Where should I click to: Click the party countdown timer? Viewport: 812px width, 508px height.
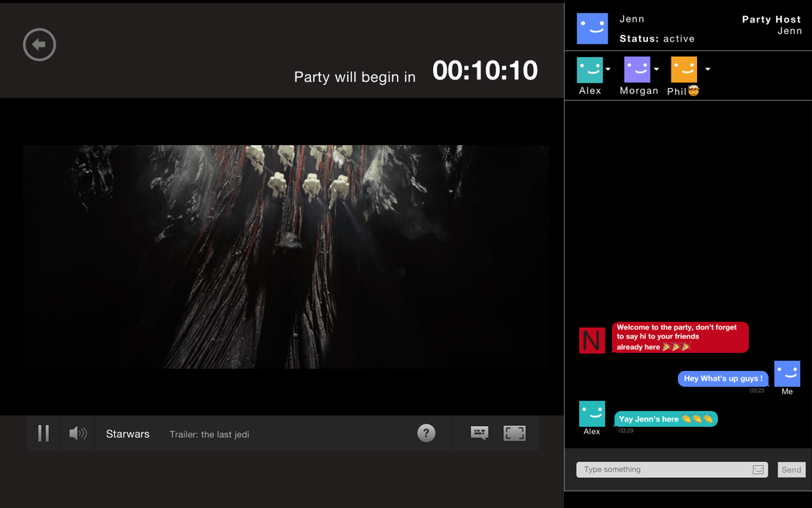point(485,71)
